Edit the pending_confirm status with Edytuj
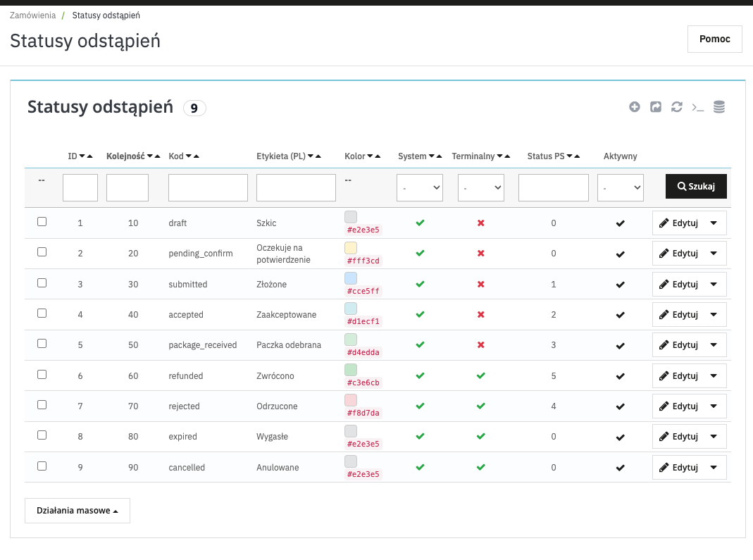Screen dimensions: 753x560 point(679,254)
